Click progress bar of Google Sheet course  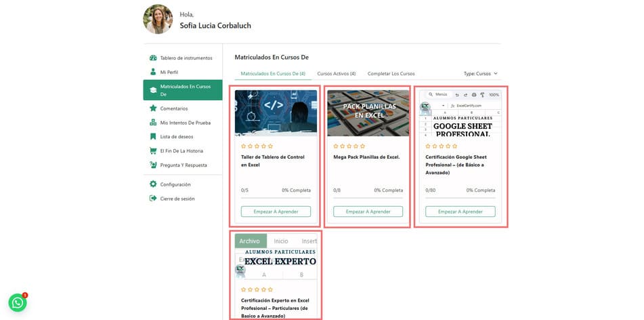tap(460, 198)
